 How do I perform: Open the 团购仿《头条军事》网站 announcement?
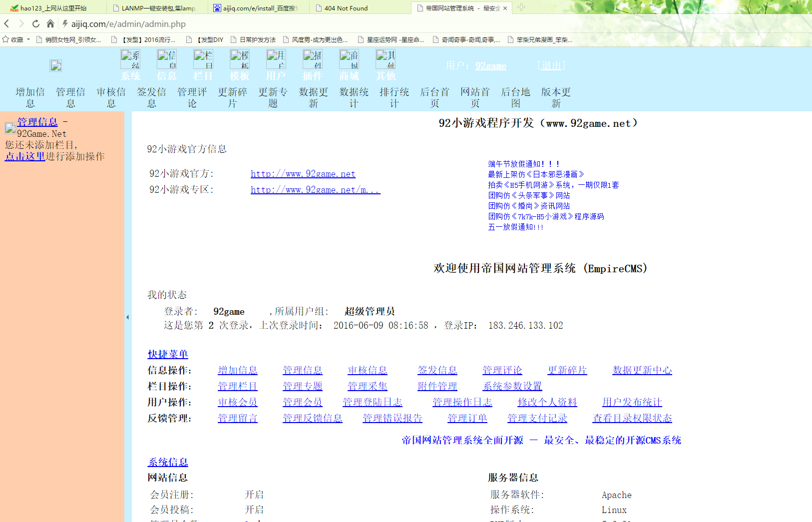(x=529, y=195)
